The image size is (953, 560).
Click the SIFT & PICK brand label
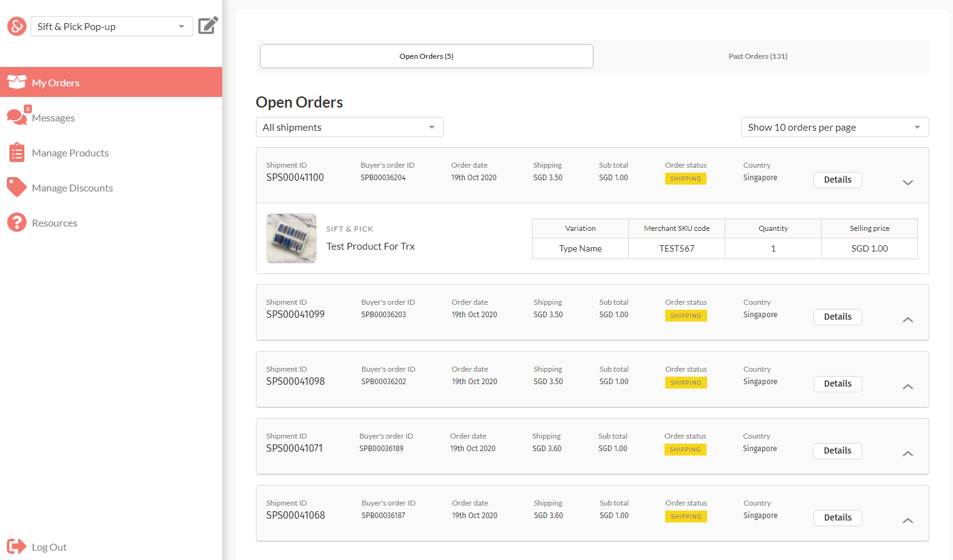click(x=350, y=229)
